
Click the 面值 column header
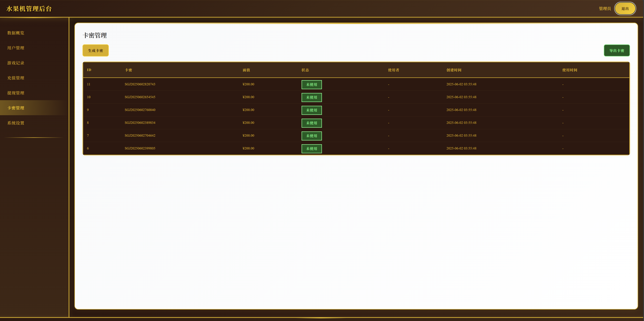(x=246, y=70)
